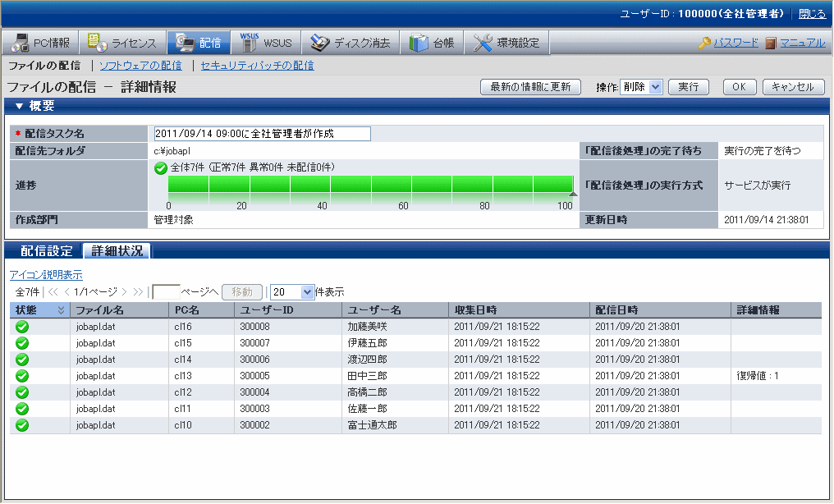Screen dimensions: 834x504
Task: Open the ライセンス license tab
Action: click(x=120, y=43)
